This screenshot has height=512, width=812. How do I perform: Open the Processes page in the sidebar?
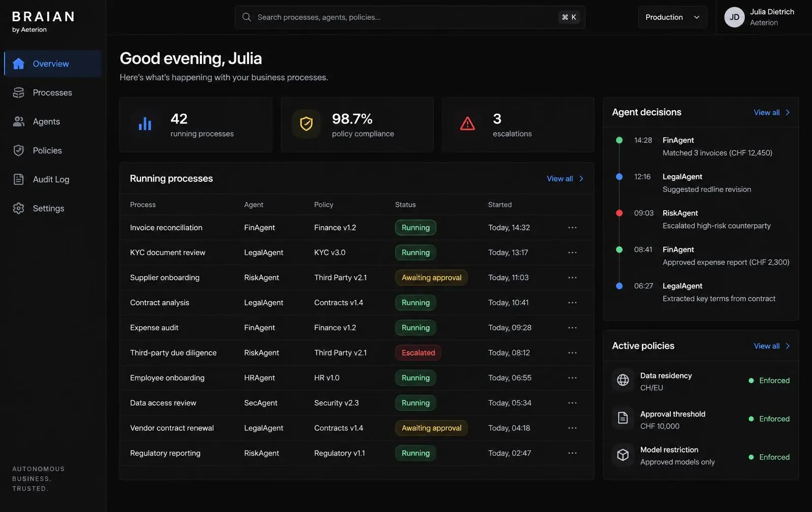coord(53,92)
